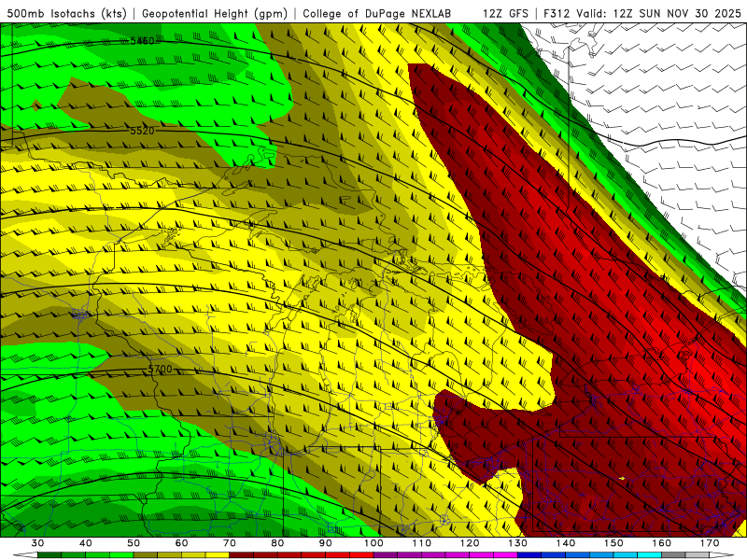Click the 70 value on the color scale
This screenshot has height=560, width=747.
point(230,543)
